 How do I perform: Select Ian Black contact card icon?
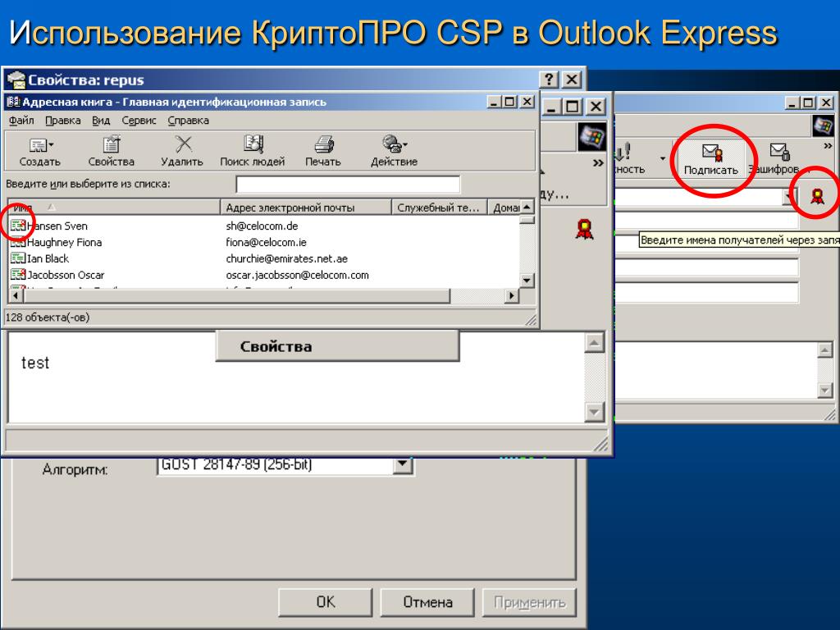coord(18,258)
